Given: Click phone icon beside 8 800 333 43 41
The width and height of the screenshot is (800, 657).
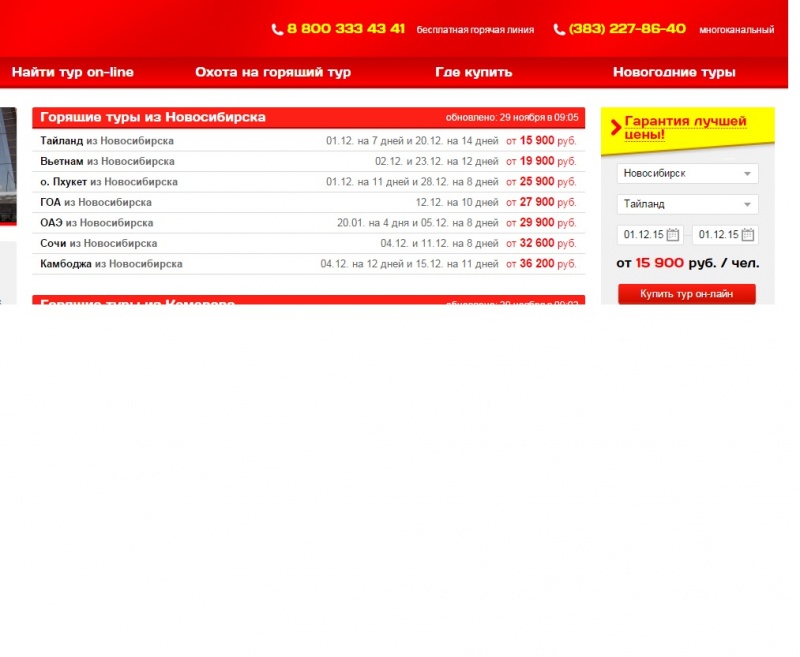Looking at the screenshot, I should [277, 30].
